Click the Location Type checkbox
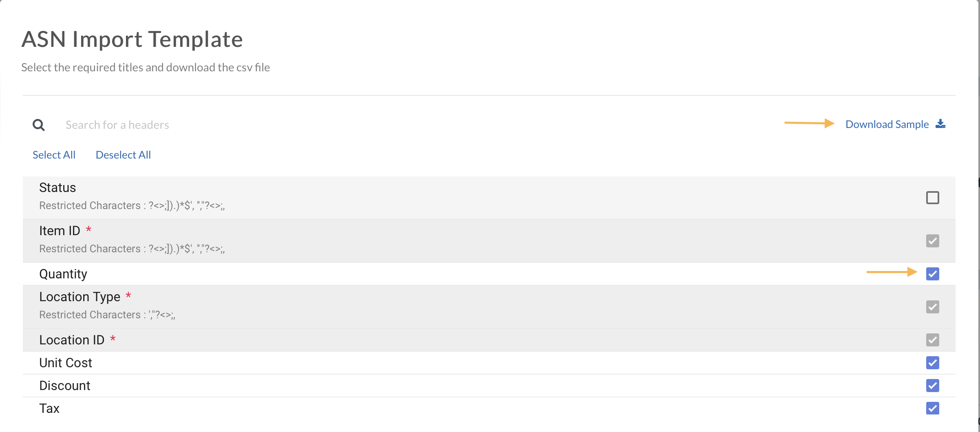This screenshot has width=980, height=432. [x=932, y=307]
